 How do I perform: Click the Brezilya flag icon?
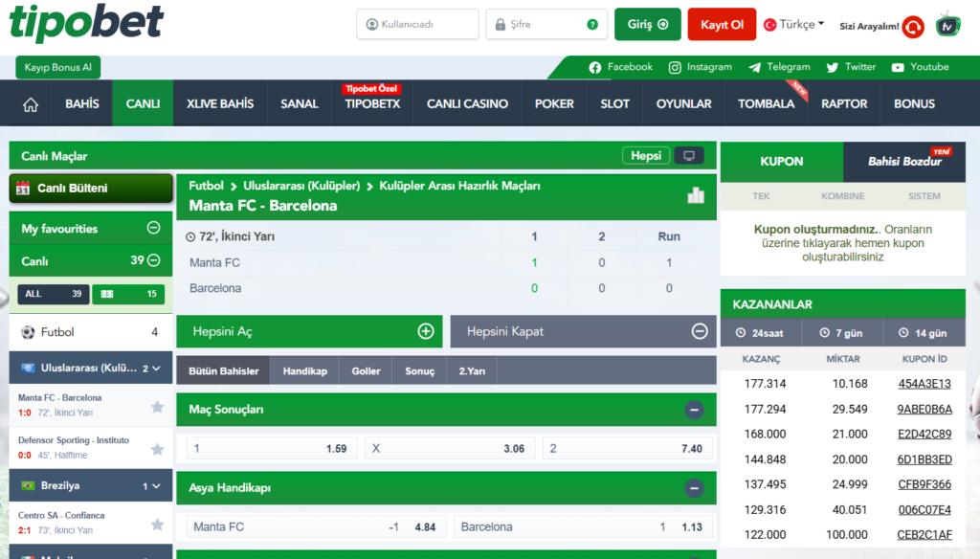click(28, 486)
